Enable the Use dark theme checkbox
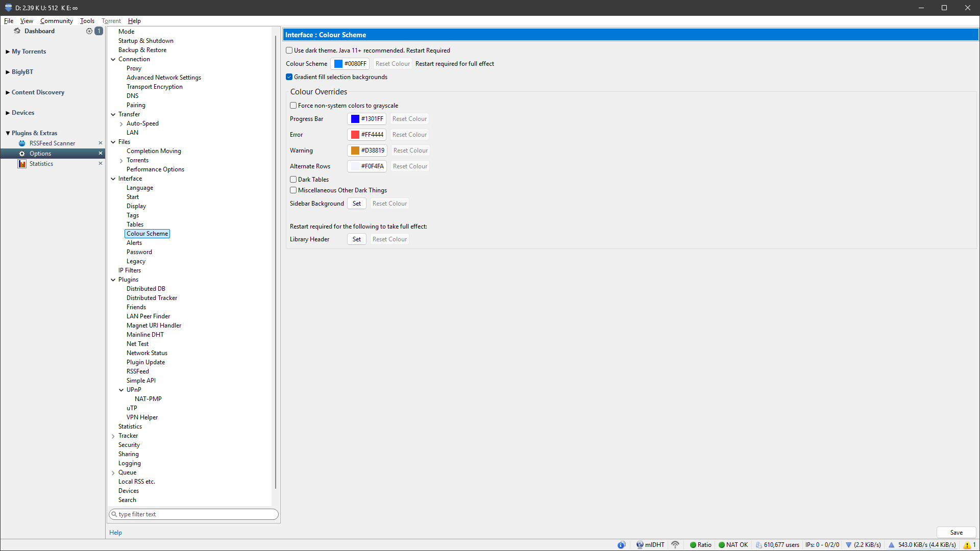The width and height of the screenshot is (980, 551). tap(289, 51)
